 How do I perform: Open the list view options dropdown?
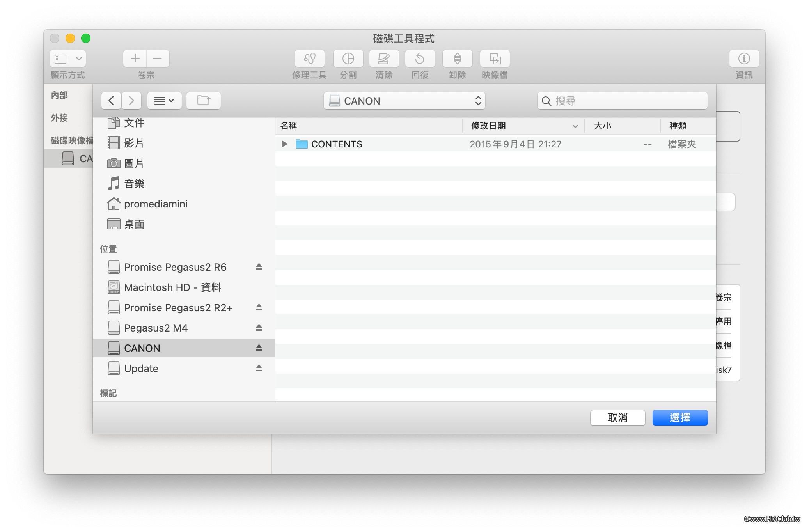pyautogui.click(x=164, y=101)
